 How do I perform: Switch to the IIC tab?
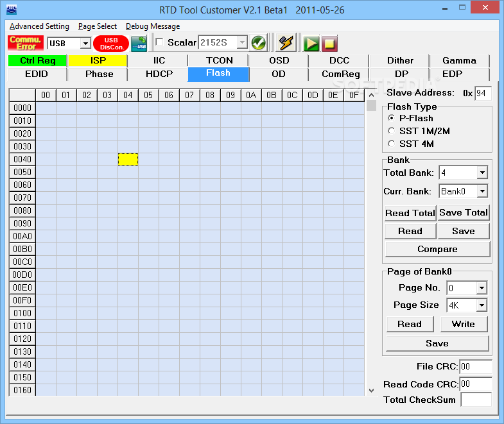click(159, 60)
